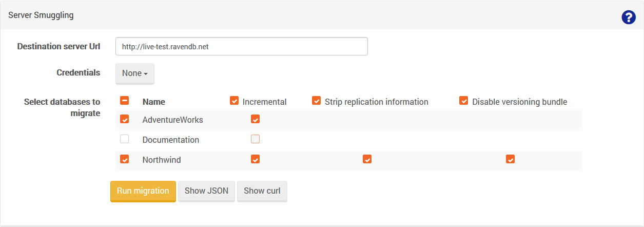The image size is (644, 227).
Task: Uncheck the Northwind database checkbox
Action: tap(124, 159)
